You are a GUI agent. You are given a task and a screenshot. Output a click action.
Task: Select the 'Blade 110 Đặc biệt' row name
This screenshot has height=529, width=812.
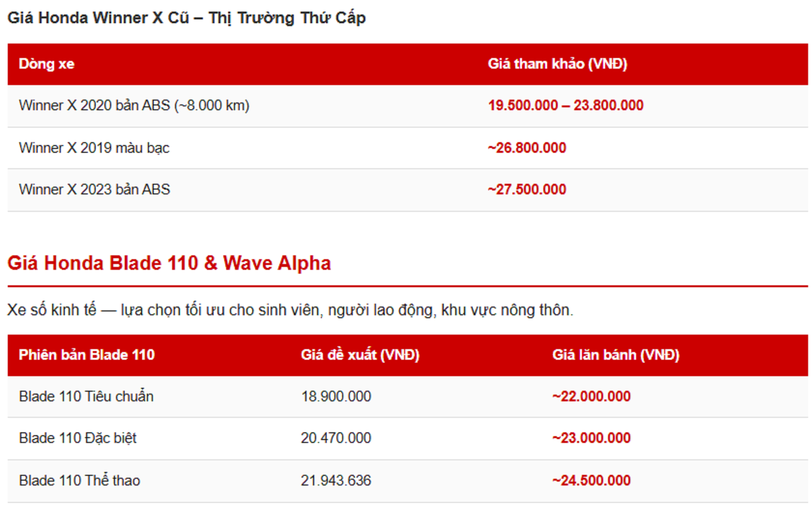click(x=78, y=438)
